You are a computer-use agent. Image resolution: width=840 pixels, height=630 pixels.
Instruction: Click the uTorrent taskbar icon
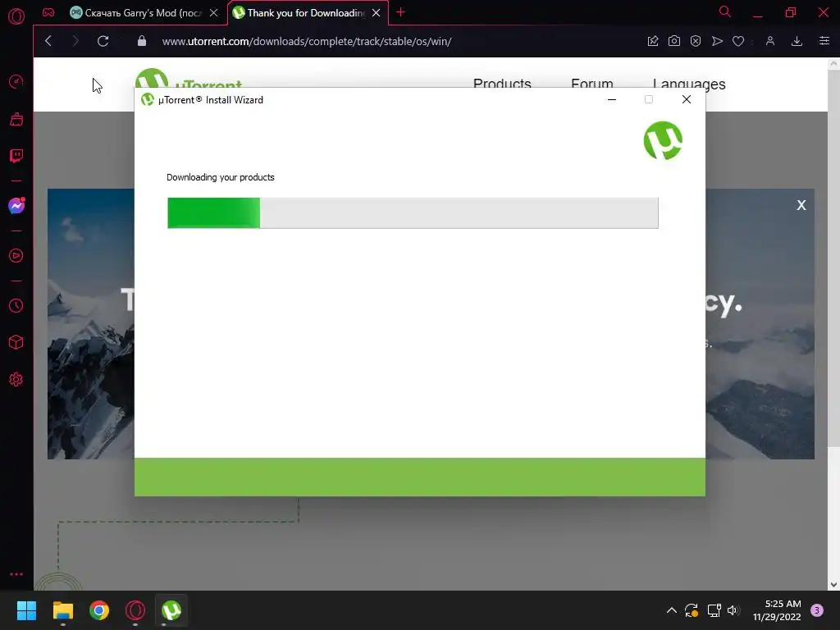coord(171,610)
